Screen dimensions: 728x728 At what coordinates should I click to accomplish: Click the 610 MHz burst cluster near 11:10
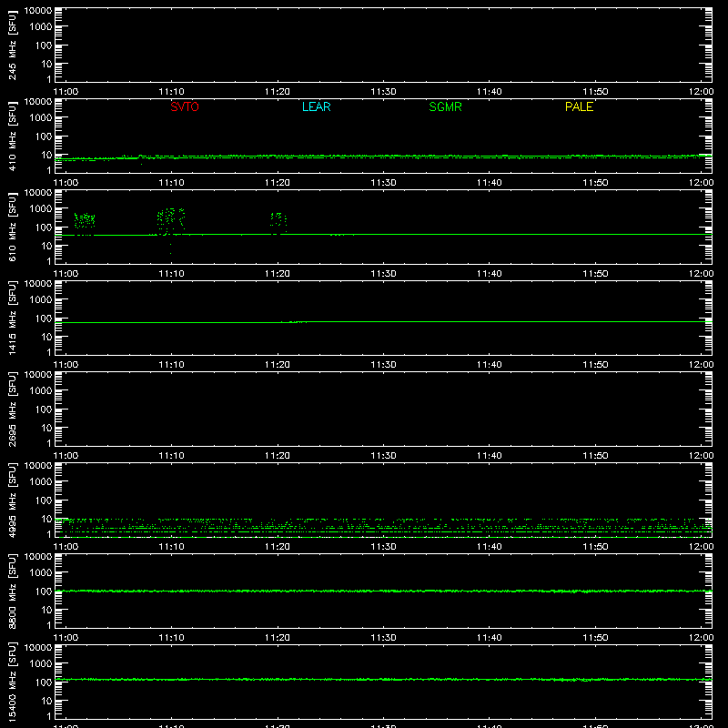(171, 221)
